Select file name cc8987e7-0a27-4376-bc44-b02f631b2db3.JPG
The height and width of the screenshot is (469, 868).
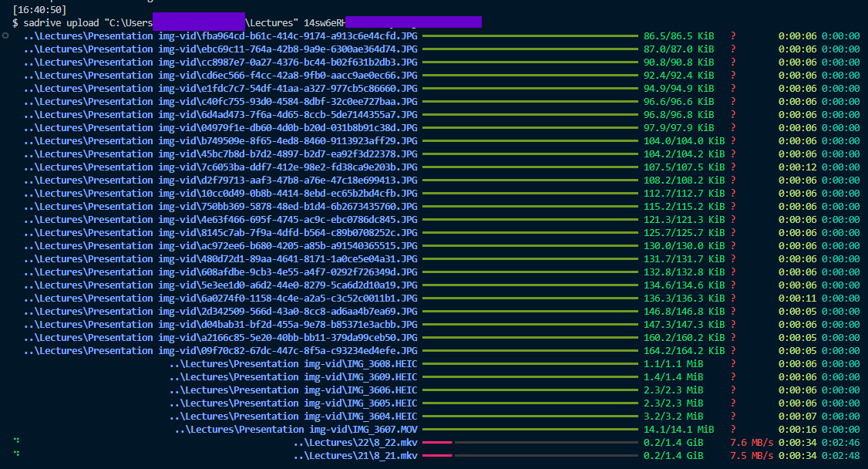coord(309,62)
